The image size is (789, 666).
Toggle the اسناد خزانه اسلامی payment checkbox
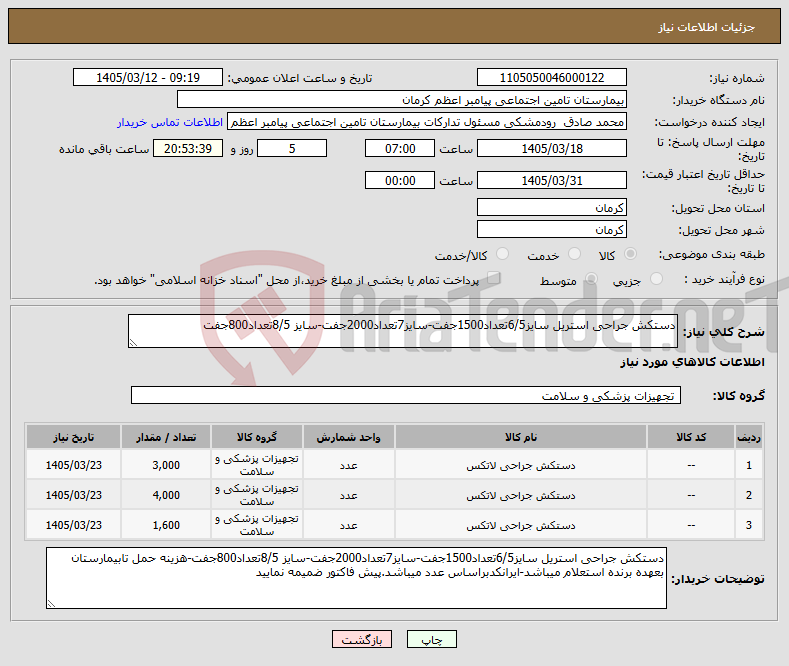[x=494, y=278]
